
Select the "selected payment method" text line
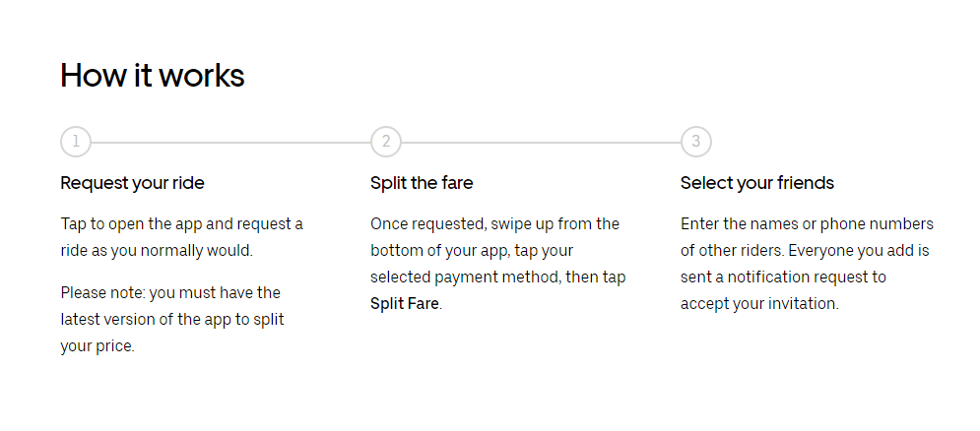click(x=498, y=277)
